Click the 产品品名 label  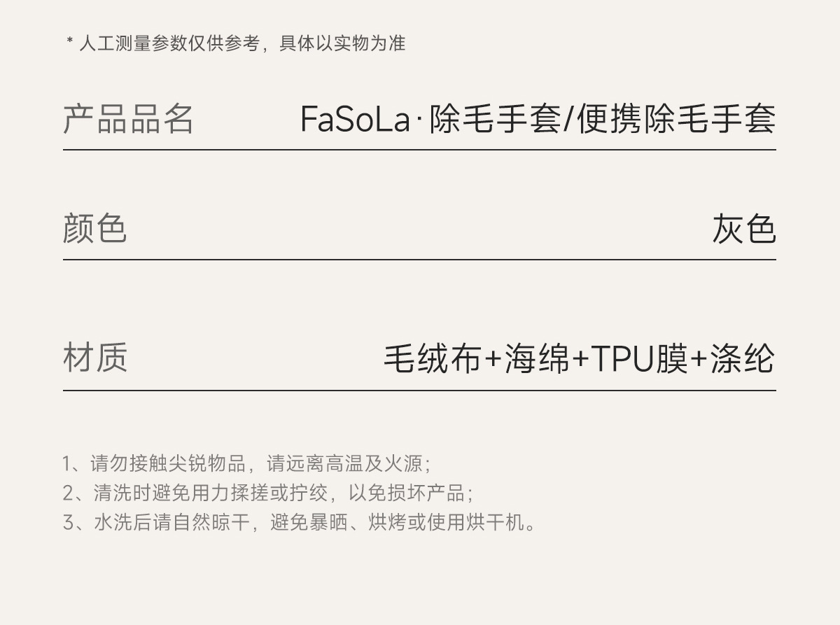tap(128, 118)
